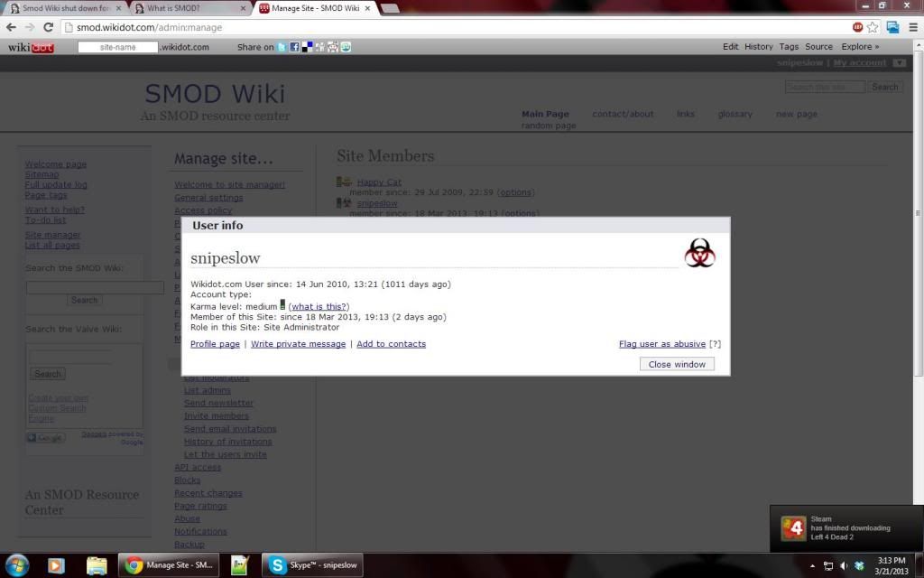Click the browser Forward arrow
The image size is (924, 578).
(30, 27)
